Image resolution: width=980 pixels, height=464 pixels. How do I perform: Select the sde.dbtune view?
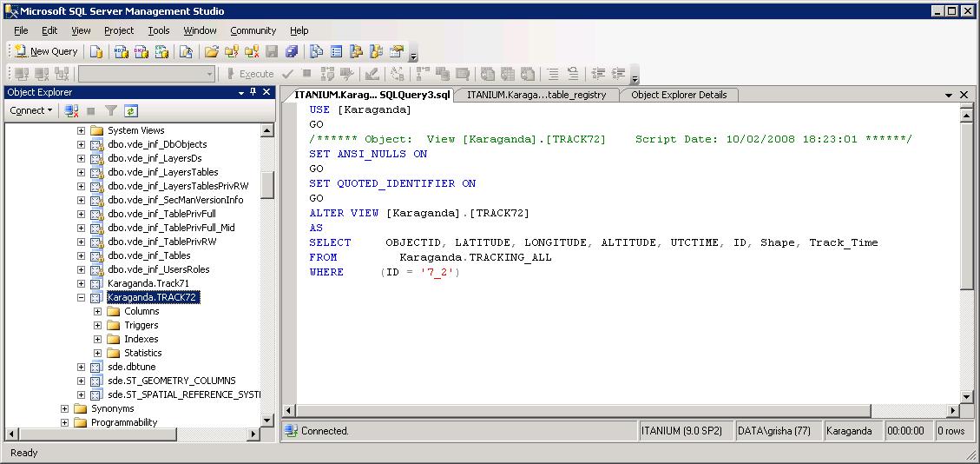tap(130, 367)
